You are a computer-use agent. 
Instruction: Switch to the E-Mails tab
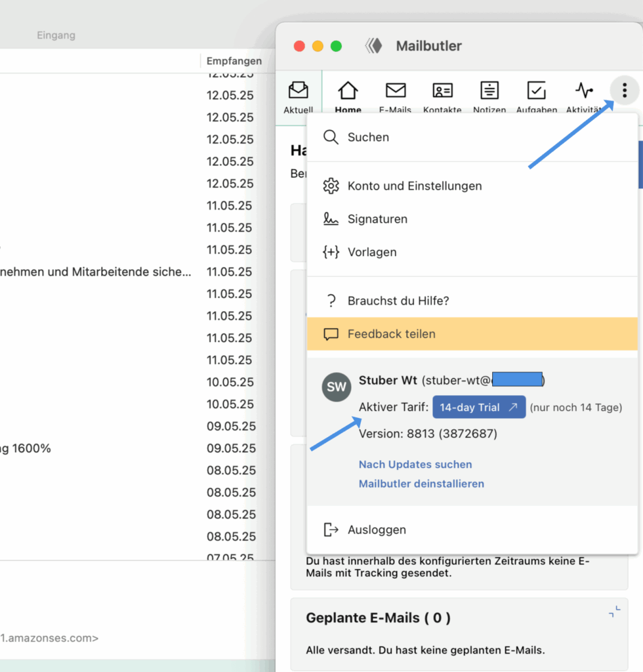pyautogui.click(x=395, y=97)
